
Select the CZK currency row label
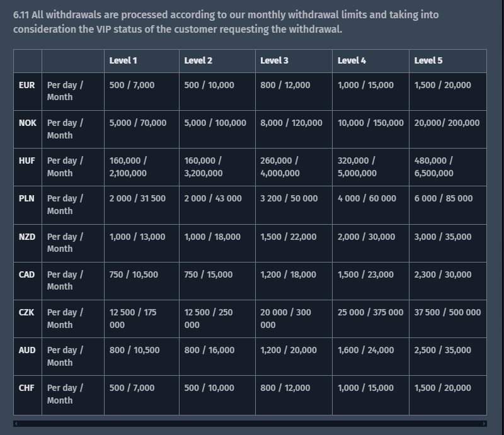coord(27,312)
